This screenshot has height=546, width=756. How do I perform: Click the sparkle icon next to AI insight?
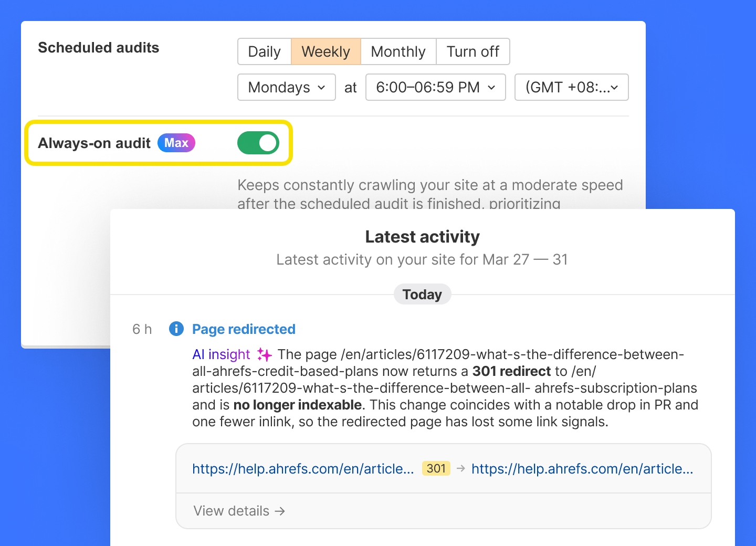pyautogui.click(x=265, y=354)
